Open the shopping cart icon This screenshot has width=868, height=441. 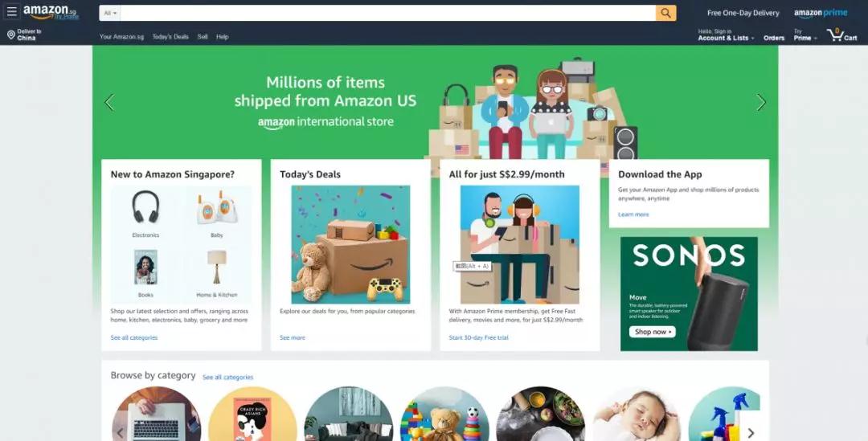[x=842, y=35]
